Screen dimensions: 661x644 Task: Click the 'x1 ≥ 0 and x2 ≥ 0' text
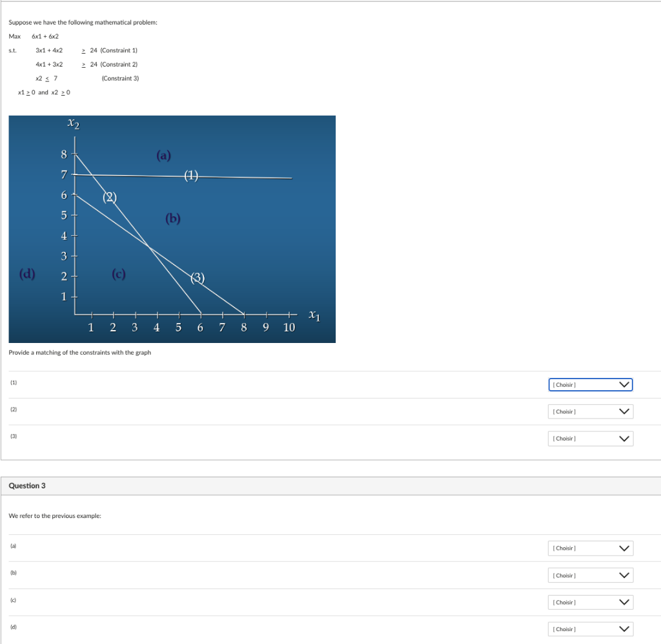click(44, 92)
